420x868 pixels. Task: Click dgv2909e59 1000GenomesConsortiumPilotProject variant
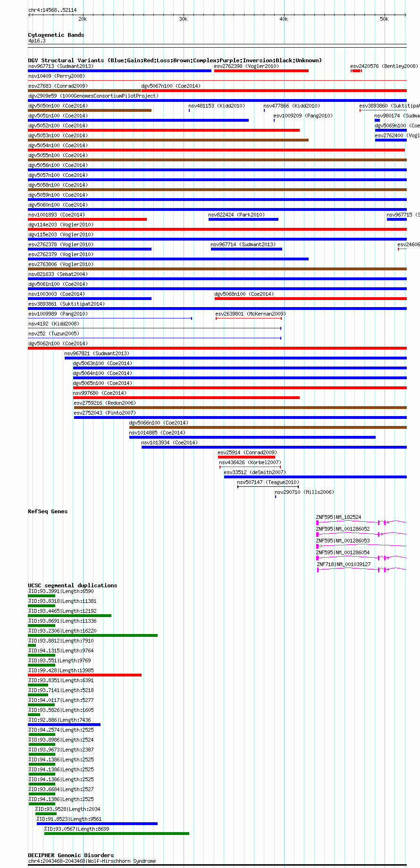tap(217, 100)
